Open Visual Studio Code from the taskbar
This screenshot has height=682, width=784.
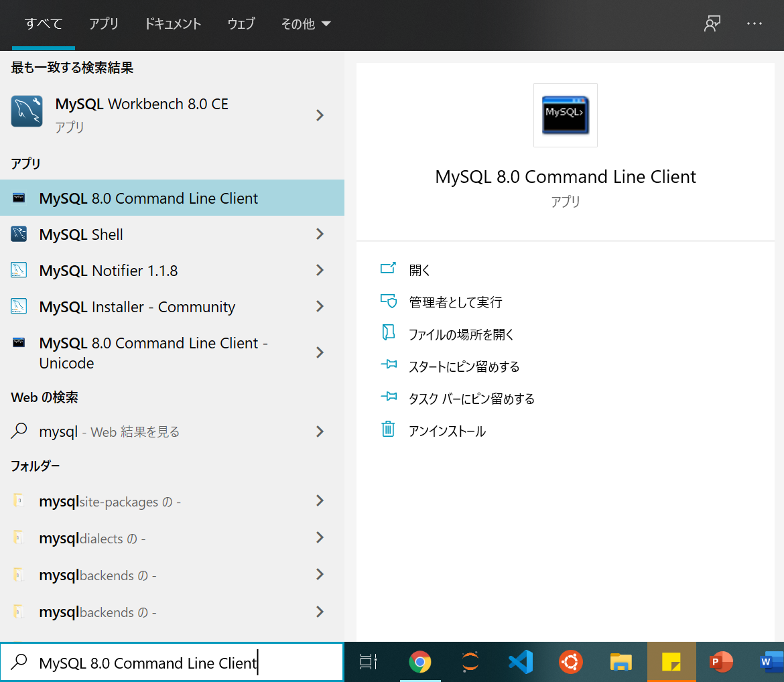click(x=521, y=662)
